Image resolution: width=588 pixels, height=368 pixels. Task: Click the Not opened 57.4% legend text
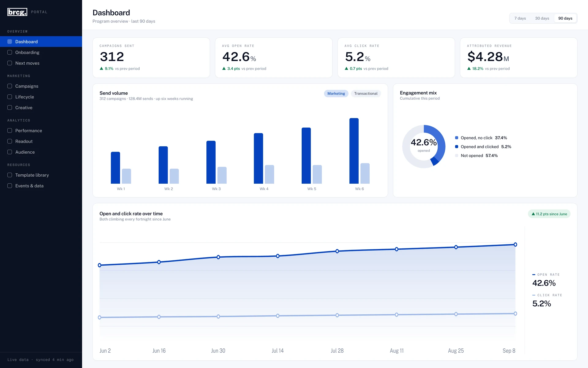(479, 156)
